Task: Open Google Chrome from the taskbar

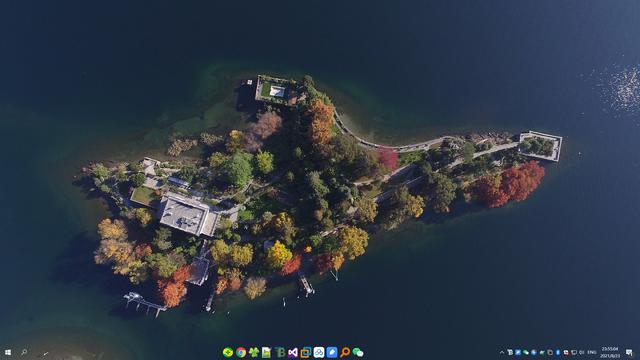Action: pos(241,352)
